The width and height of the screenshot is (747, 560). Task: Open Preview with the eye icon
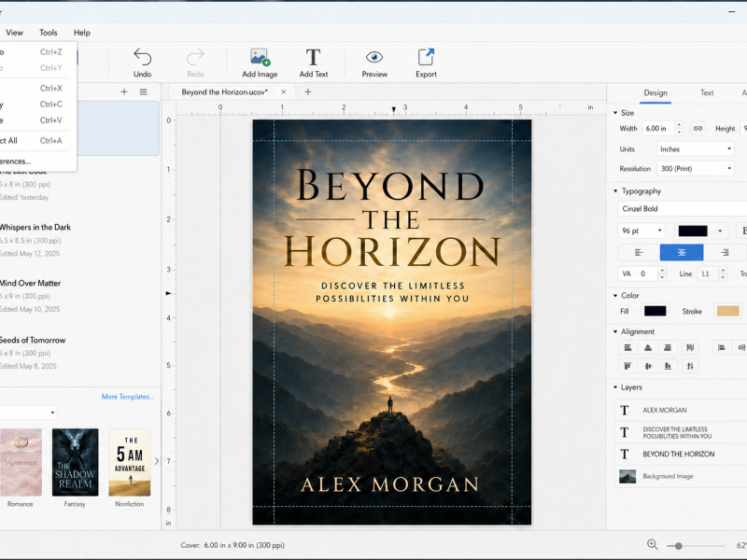click(374, 57)
